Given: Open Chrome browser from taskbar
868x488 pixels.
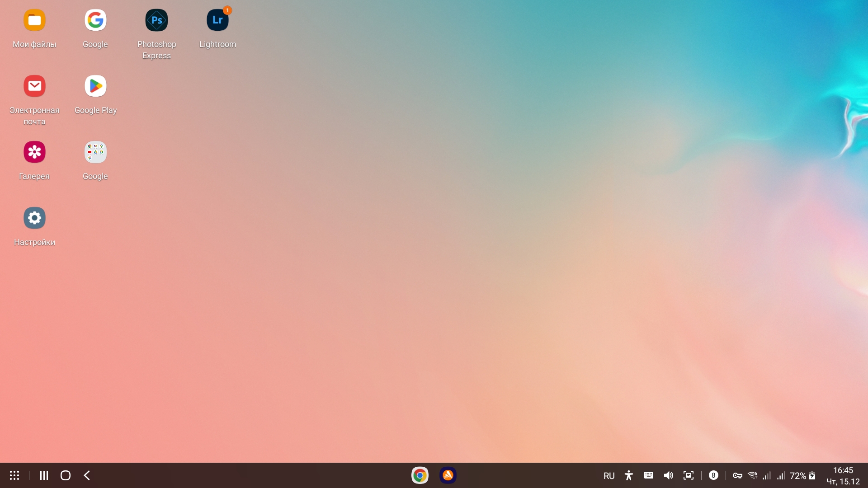Looking at the screenshot, I should 420,475.
